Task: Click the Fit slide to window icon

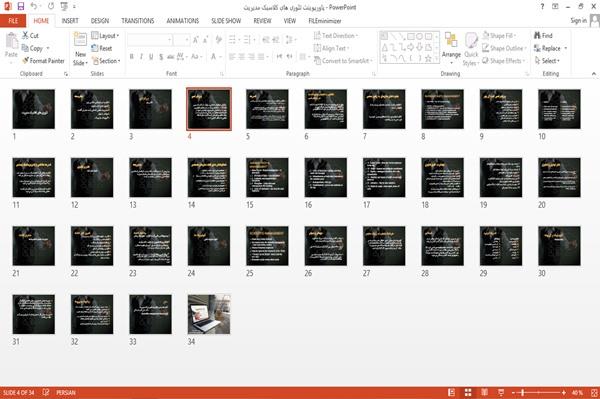Action: click(594, 392)
